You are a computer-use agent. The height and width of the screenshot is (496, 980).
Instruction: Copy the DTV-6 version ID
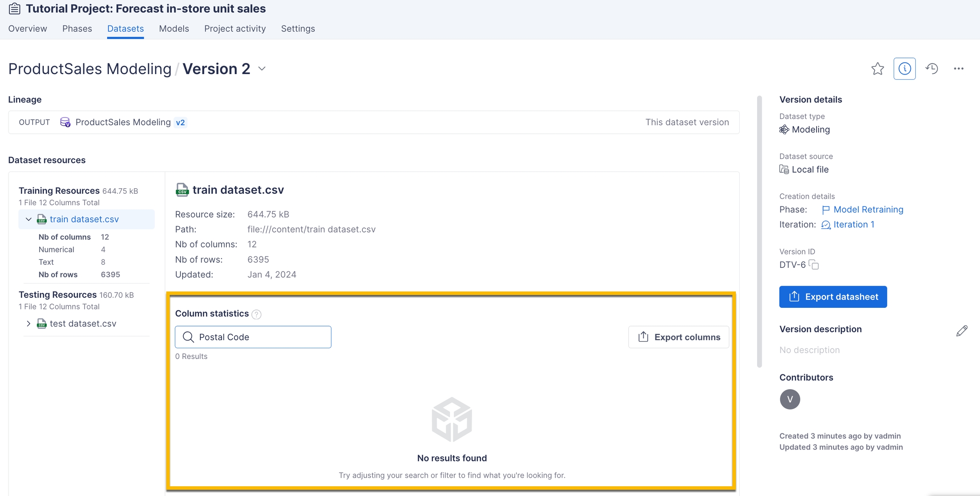[x=814, y=265]
